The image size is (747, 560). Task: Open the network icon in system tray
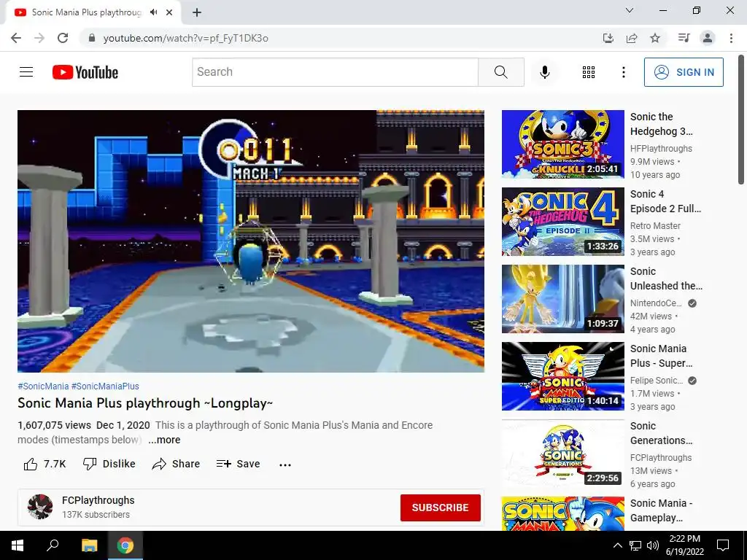(x=635, y=545)
